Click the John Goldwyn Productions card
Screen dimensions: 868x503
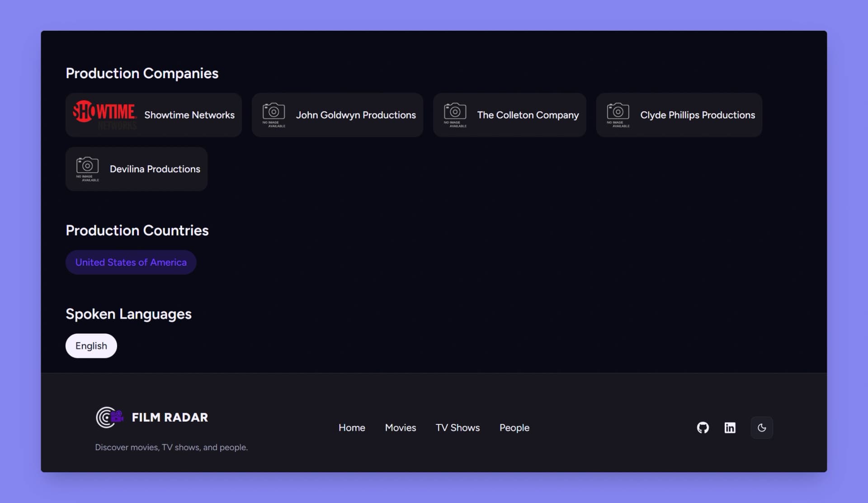point(337,115)
